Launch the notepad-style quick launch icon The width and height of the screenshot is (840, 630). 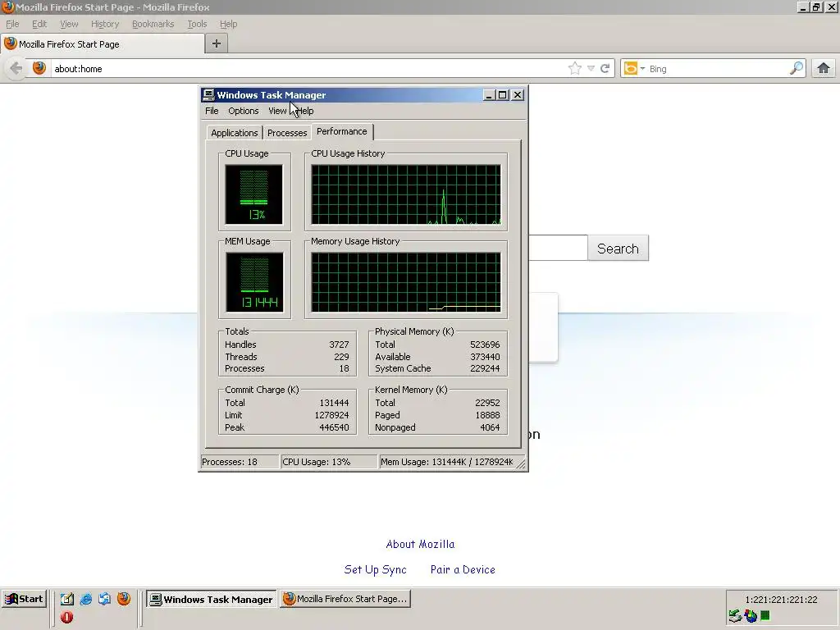coord(67,599)
